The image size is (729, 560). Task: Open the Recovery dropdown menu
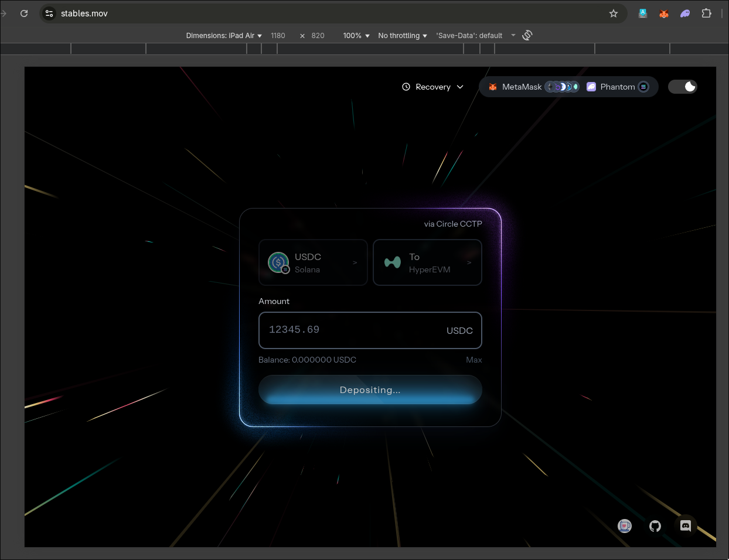pos(432,87)
